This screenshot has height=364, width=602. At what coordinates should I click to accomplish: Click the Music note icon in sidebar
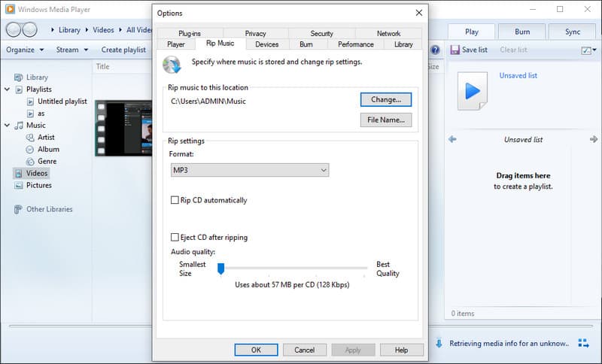tap(19, 126)
